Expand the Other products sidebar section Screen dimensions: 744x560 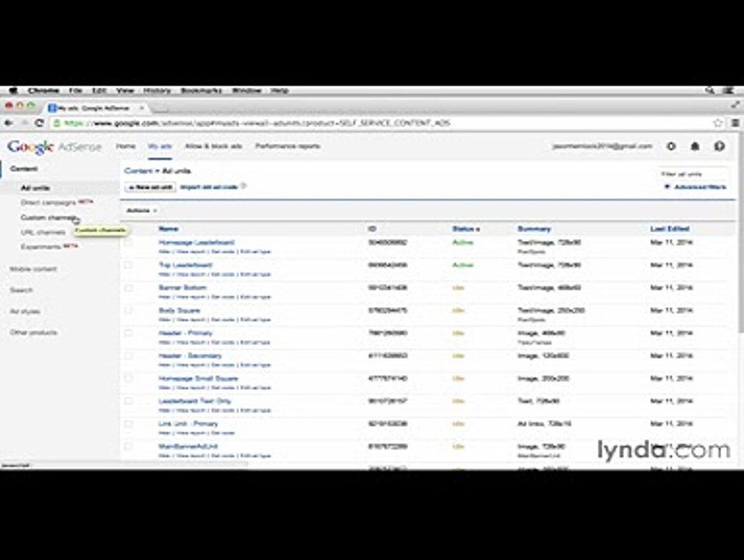(33, 332)
